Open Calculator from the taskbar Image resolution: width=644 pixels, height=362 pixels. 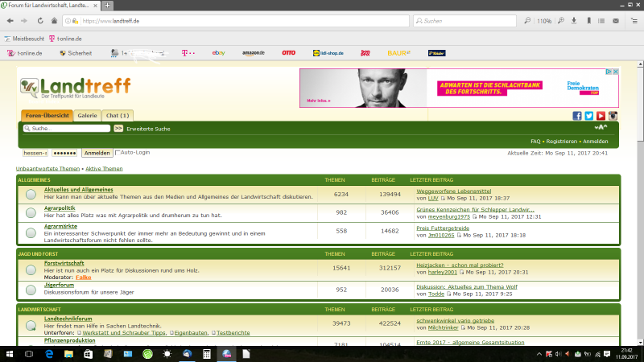coord(207,354)
